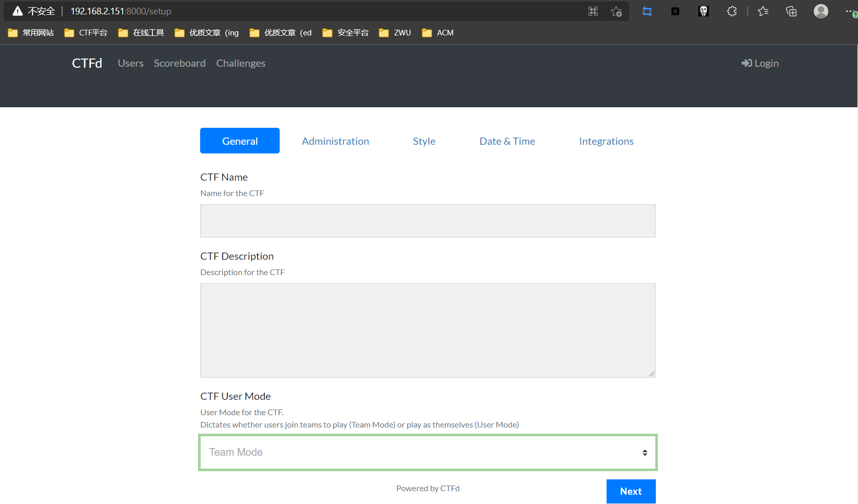
Task: Open the CTF User Mode dropdown
Action: pyautogui.click(x=428, y=452)
